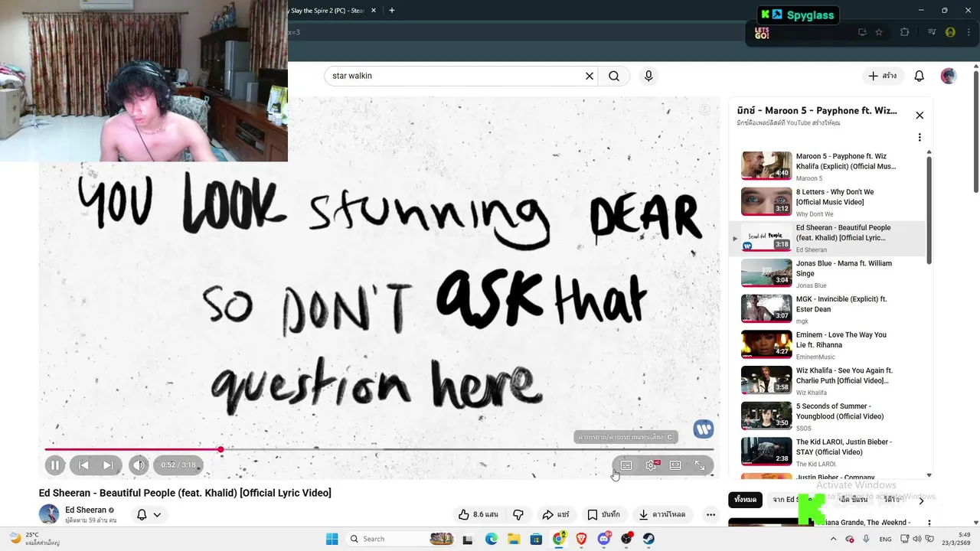Viewport: 980px width, 551px height.
Task: Open Mix playlist three-dot options
Action: pos(920,138)
